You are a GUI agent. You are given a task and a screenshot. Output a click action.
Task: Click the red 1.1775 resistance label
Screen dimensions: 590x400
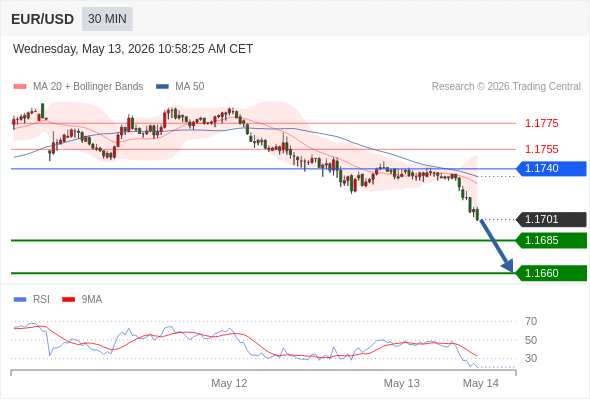click(x=541, y=123)
